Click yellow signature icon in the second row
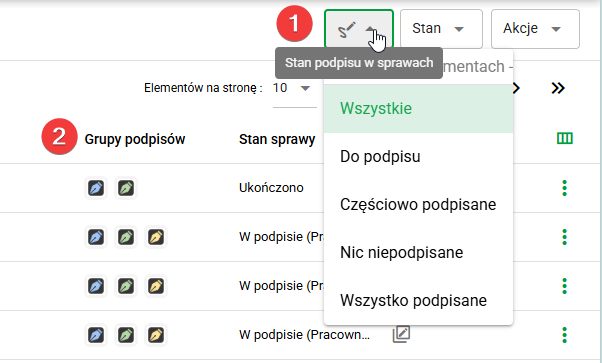602x363 pixels. [156, 237]
